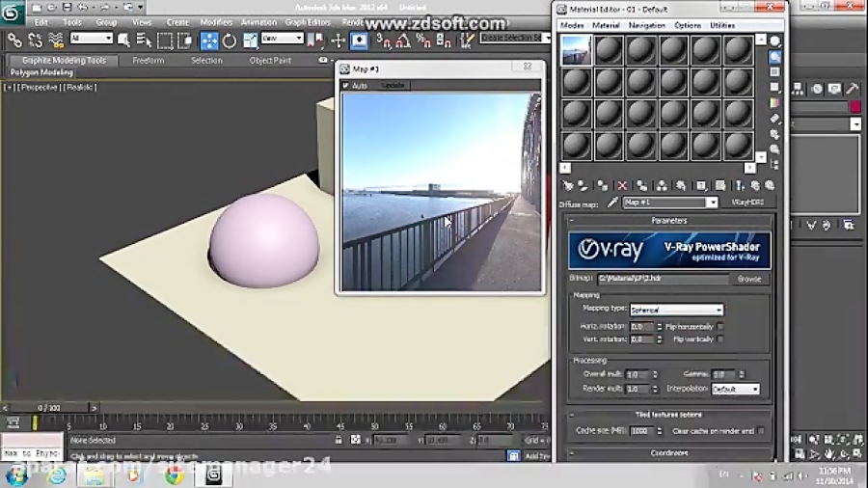Open the Modifiers menu
This screenshot has height=488, width=868.
[216, 23]
